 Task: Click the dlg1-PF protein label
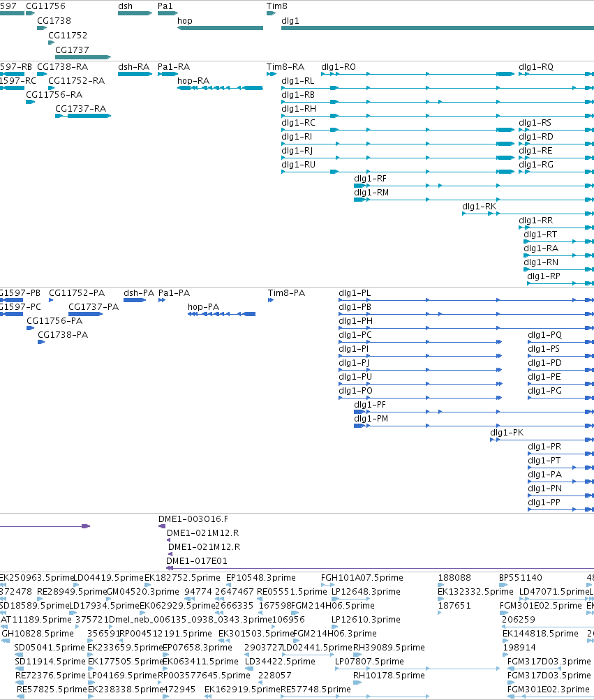[x=370, y=405]
